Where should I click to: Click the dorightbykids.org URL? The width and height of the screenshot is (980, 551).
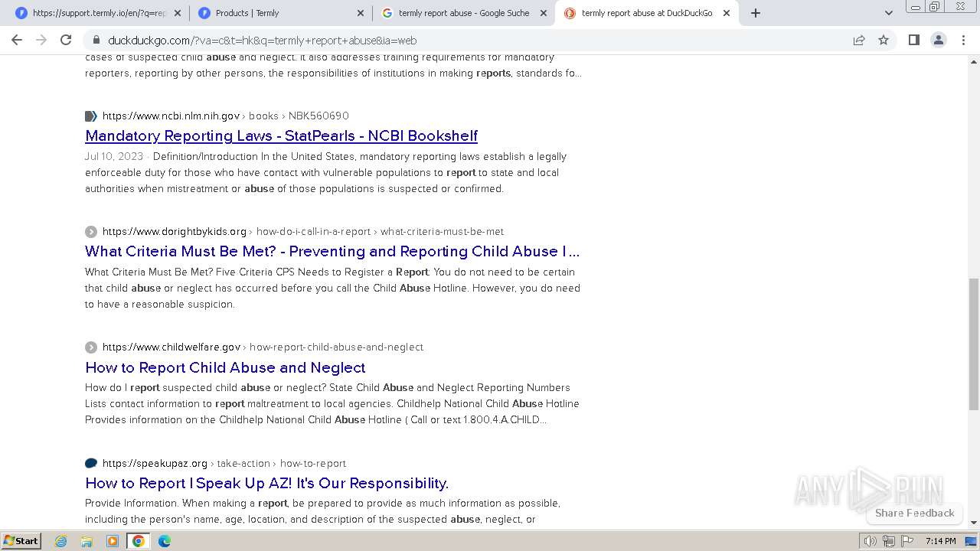coord(175,231)
